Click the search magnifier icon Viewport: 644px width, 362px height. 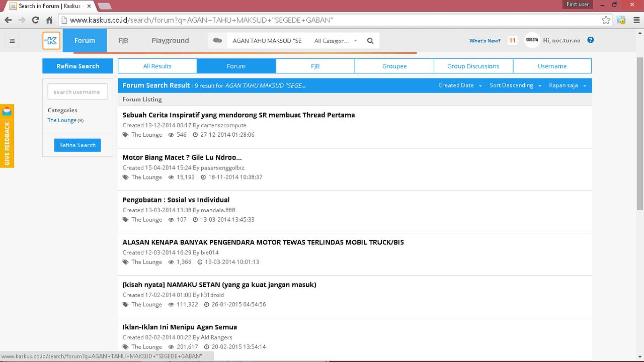(x=370, y=41)
